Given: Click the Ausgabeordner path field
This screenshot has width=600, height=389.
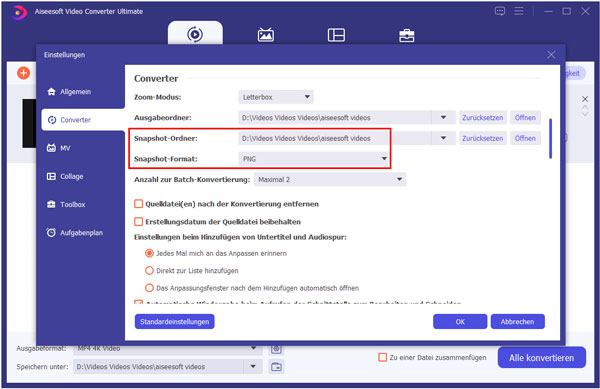Looking at the screenshot, I should pos(335,117).
